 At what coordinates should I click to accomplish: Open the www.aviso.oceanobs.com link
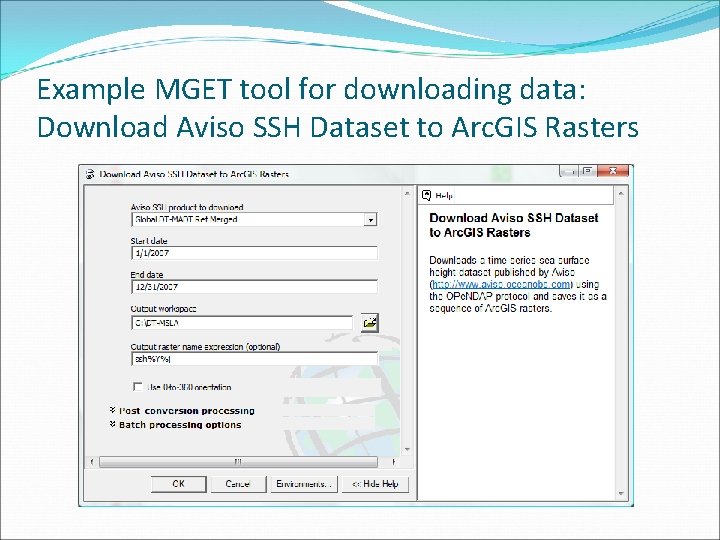point(501,284)
